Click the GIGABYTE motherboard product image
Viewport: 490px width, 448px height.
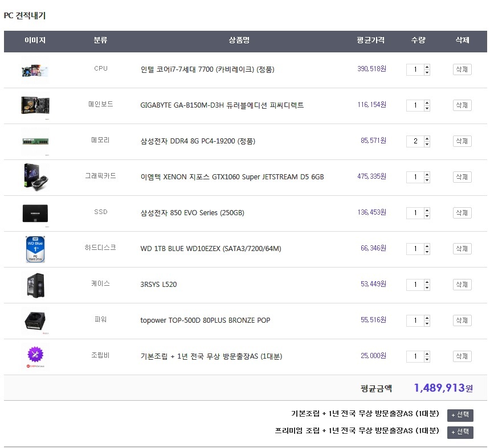tap(35, 105)
